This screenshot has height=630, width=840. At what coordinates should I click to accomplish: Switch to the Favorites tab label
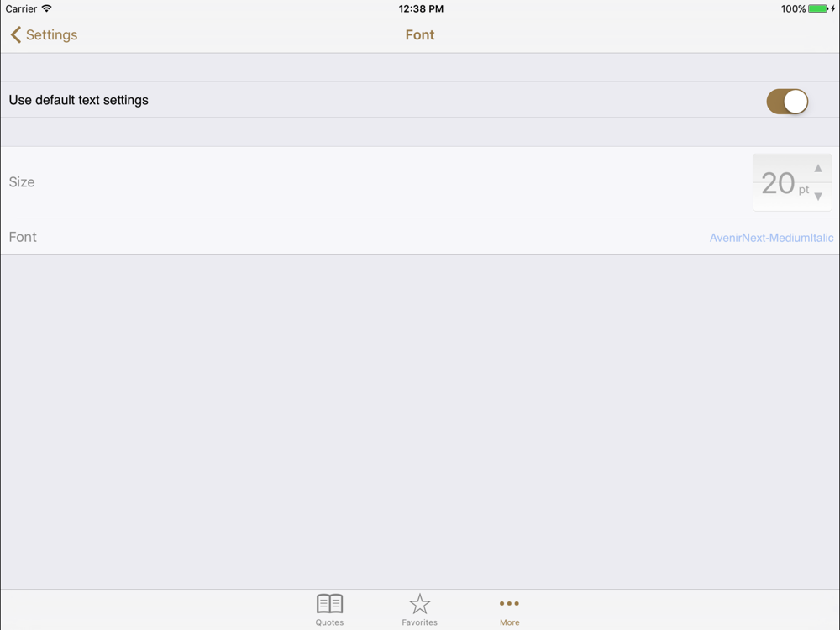click(419, 622)
